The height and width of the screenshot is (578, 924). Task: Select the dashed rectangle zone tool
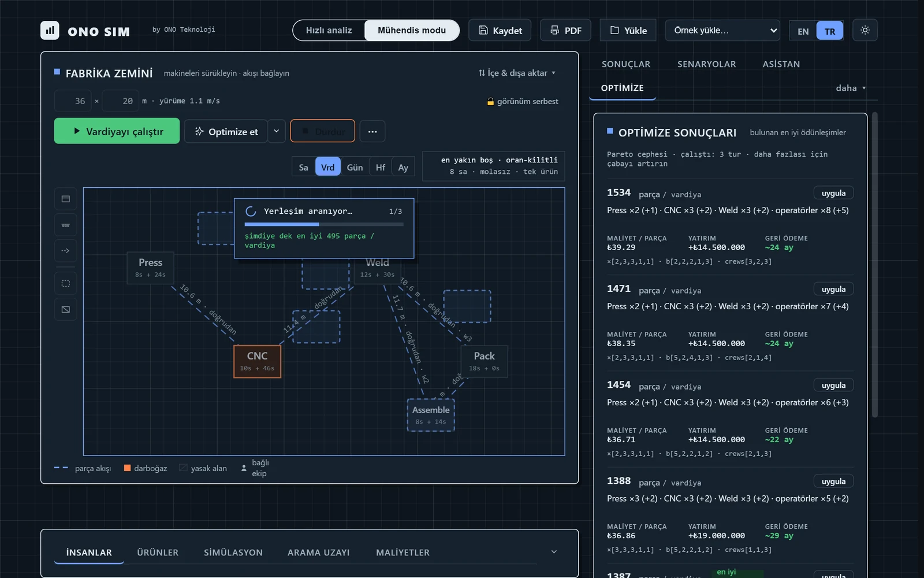[x=66, y=283]
